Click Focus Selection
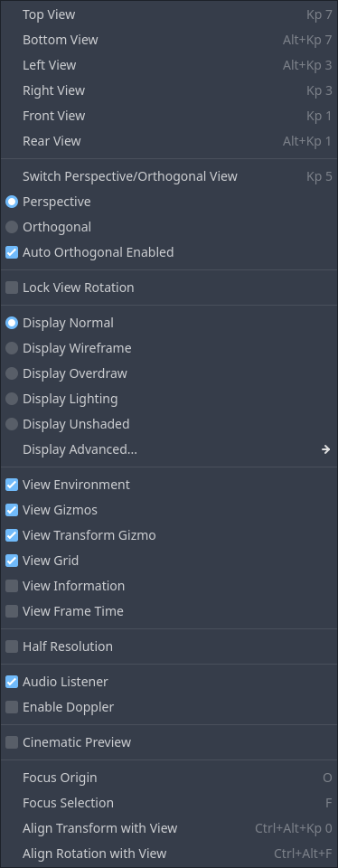Screen dimensions: 338x868 (x=169, y=803)
